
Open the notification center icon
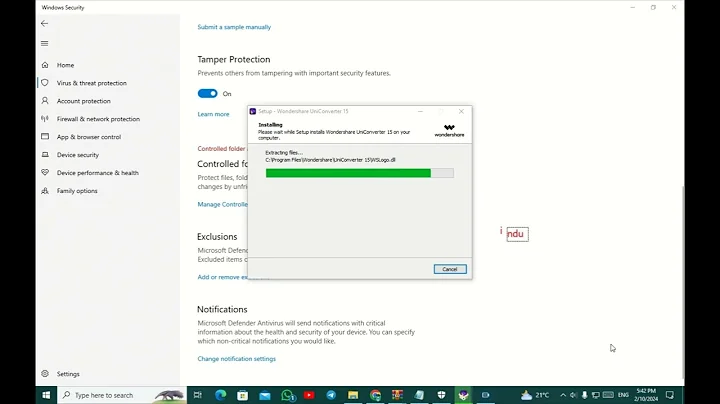pyautogui.click(x=670, y=395)
